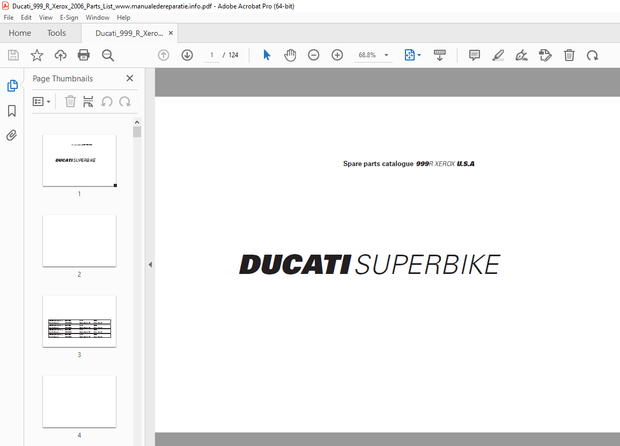This screenshot has height=446, width=620.
Task: Switch to the Home tab
Action: click(20, 33)
